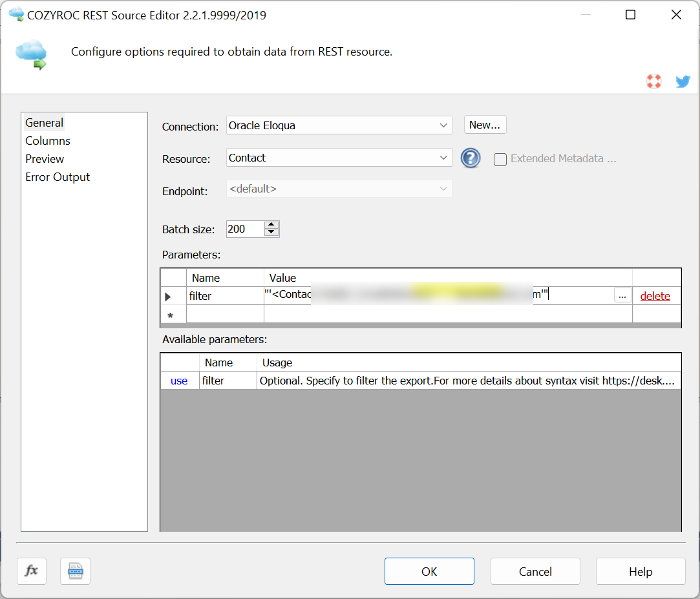Click the Cancel button

(535, 571)
